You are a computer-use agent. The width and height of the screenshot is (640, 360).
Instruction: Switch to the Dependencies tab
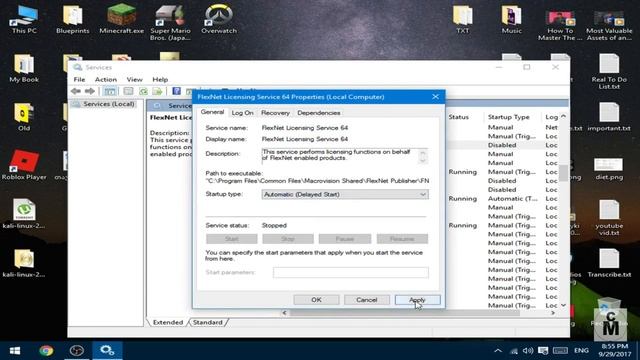coord(318,113)
